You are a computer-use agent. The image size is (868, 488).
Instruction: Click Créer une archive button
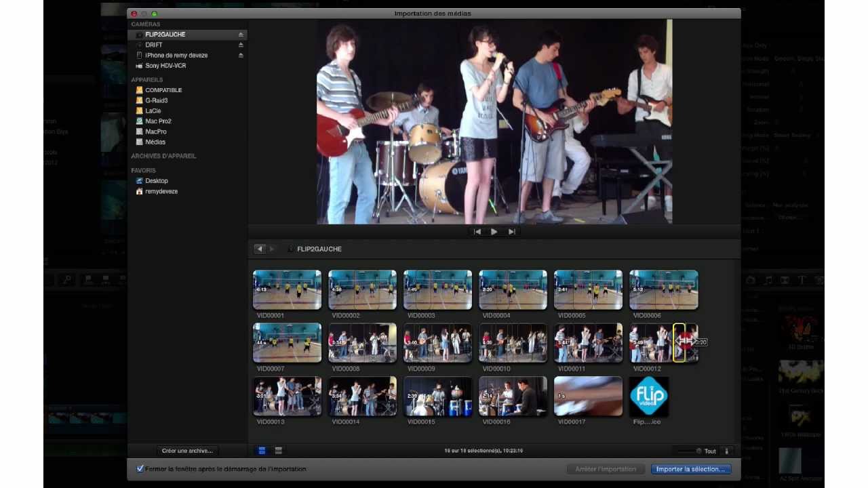tap(187, 451)
